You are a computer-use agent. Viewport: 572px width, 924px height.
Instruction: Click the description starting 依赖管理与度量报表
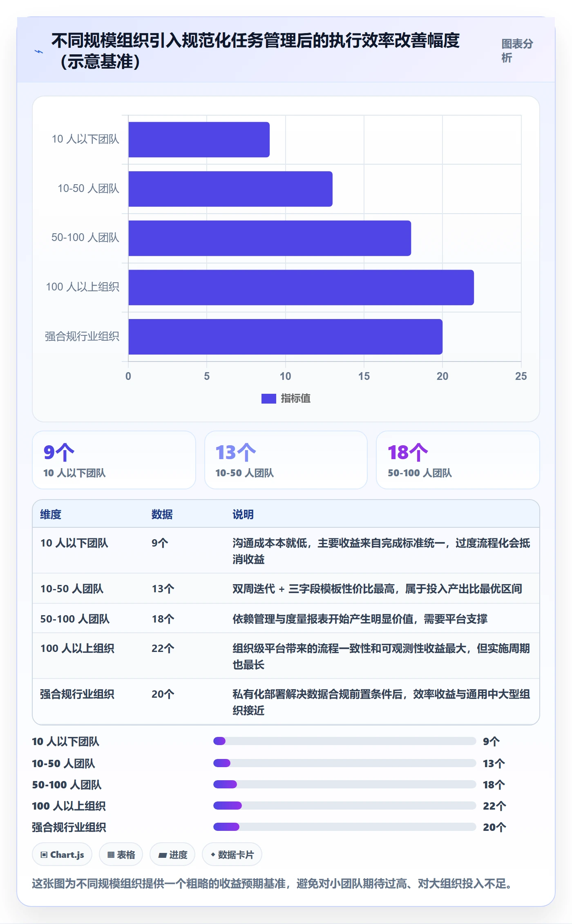click(360, 619)
